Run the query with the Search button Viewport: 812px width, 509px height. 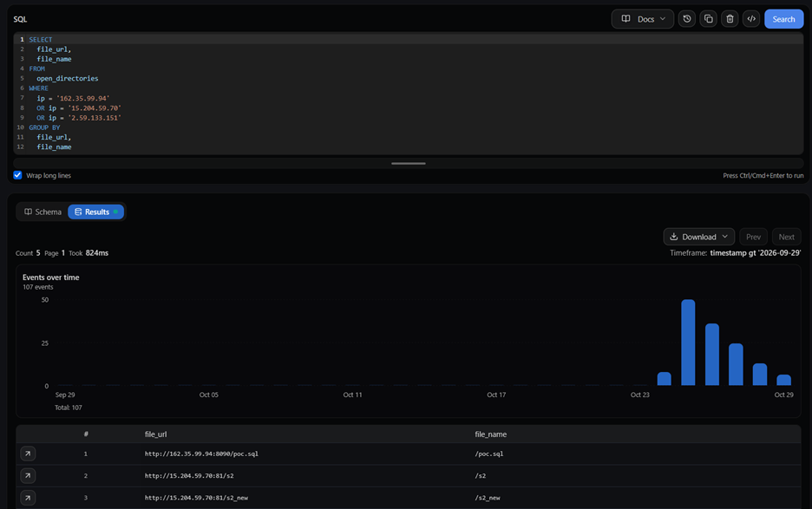pyautogui.click(x=783, y=19)
